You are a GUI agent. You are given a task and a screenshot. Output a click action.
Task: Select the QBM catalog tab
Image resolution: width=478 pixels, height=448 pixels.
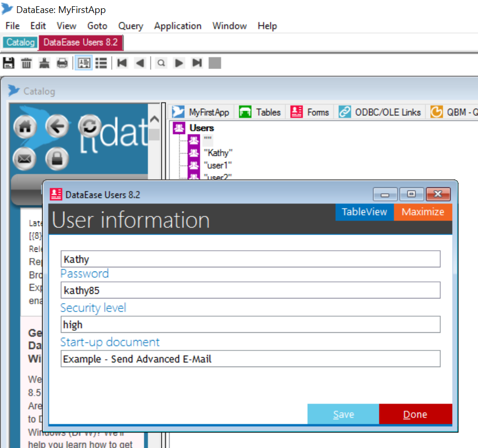[453, 112]
